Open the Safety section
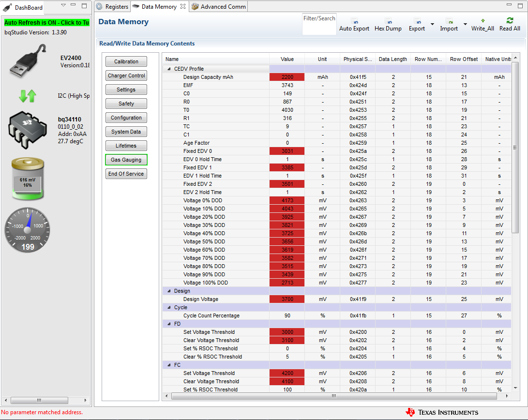 (126, 104)
